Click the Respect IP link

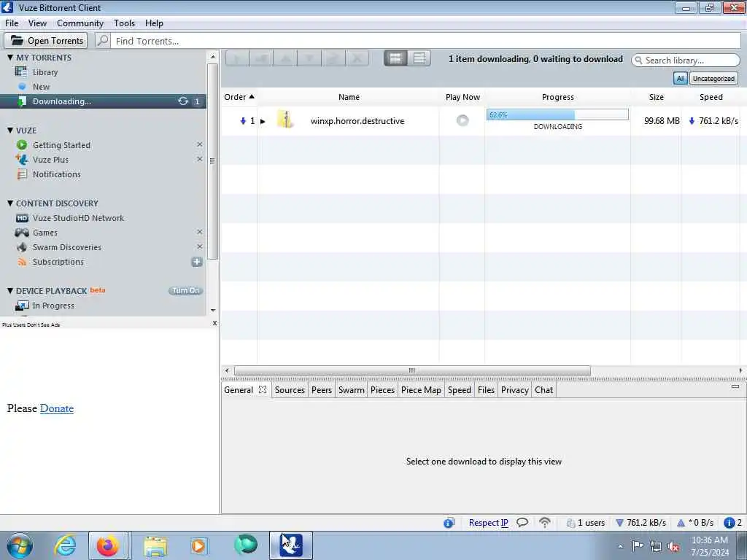[x=488, y=522]
